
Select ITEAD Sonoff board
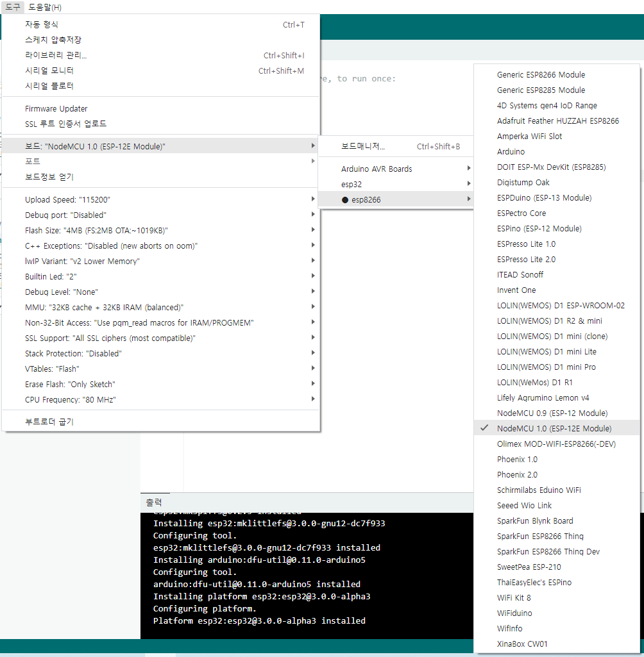557,275
